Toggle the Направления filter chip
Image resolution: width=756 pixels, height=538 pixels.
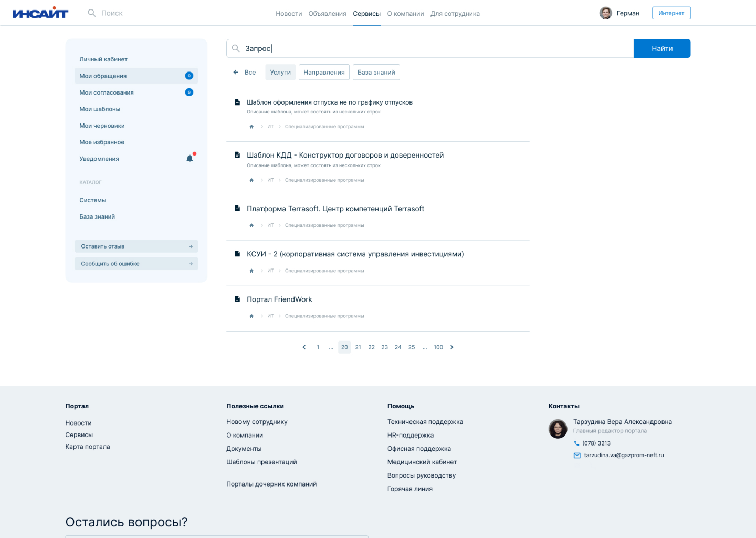(324, 73)
